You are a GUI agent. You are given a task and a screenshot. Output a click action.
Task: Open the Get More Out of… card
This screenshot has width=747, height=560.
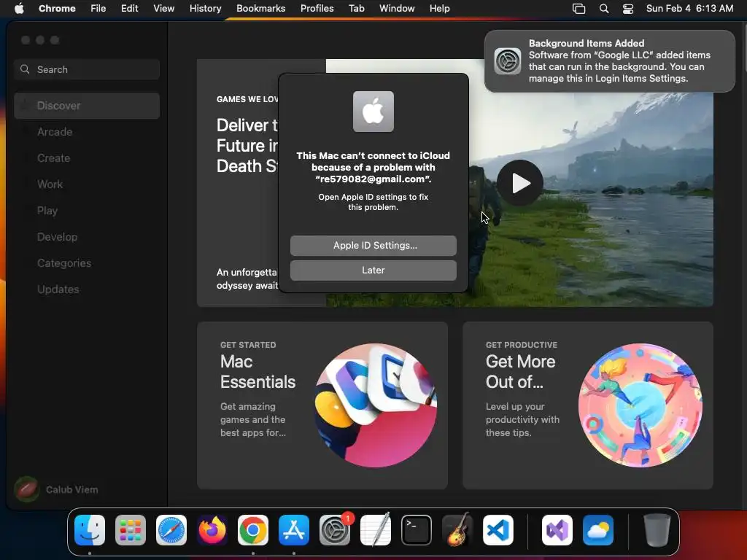587,405
